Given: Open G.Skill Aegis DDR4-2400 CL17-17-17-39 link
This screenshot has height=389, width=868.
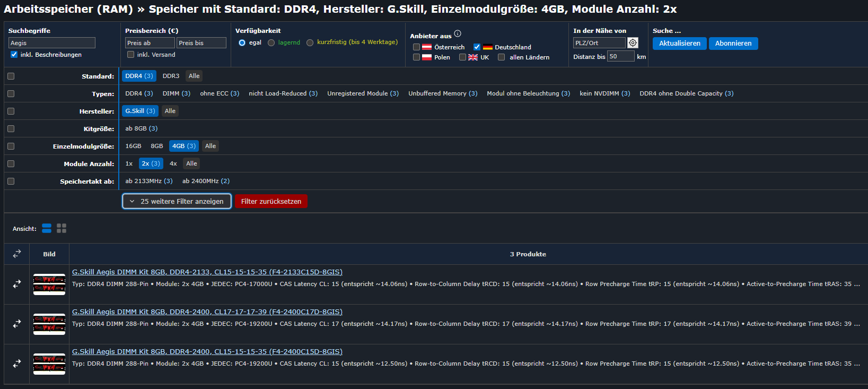Looking at the screenshot, I should (207, 312).
